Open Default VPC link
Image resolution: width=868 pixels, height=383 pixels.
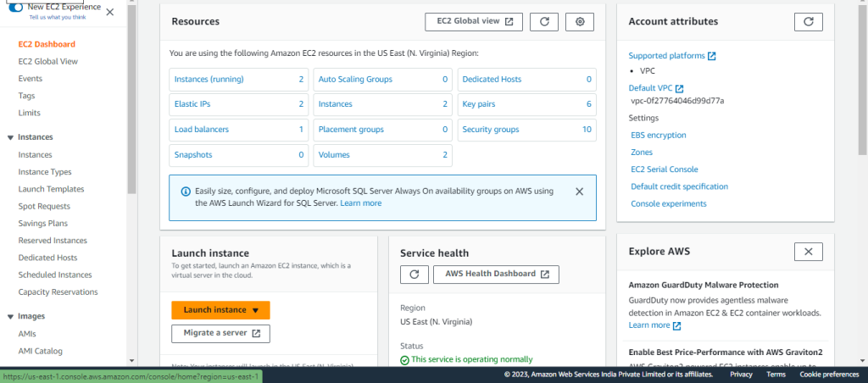[650, 89]
